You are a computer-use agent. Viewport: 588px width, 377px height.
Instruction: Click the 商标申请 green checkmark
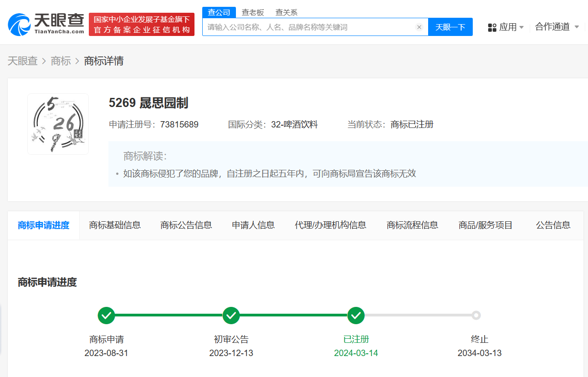click(106, 315)
